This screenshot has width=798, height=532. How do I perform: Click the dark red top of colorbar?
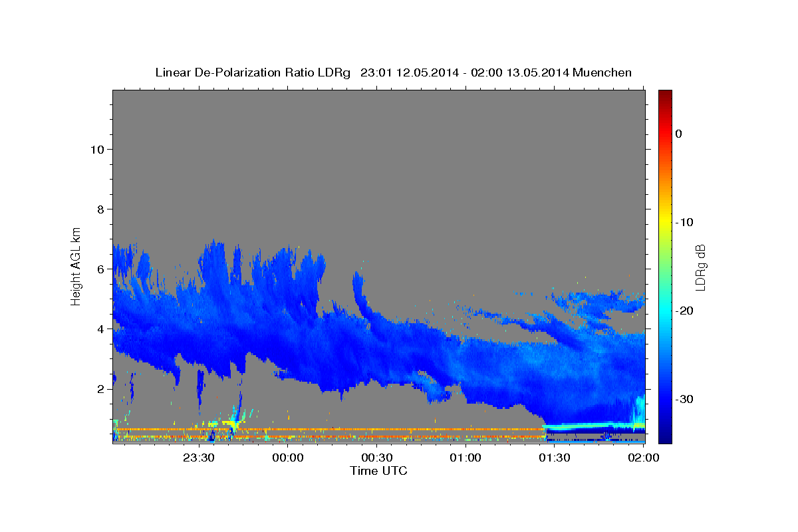coord(665,94)
